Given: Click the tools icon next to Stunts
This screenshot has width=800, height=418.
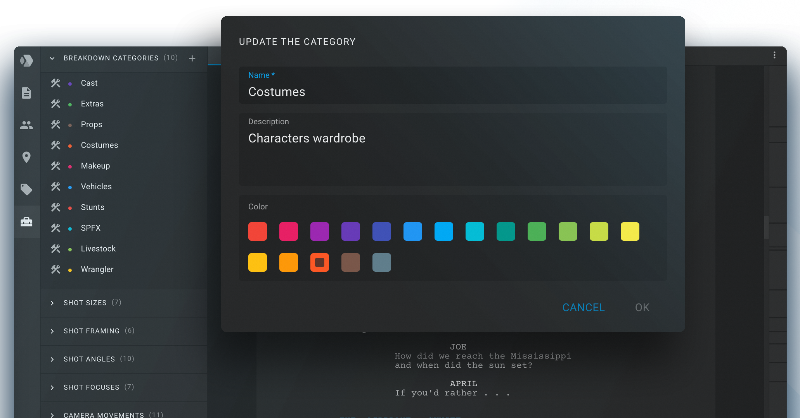Looking at the screenshot, I should pos(56,207).
